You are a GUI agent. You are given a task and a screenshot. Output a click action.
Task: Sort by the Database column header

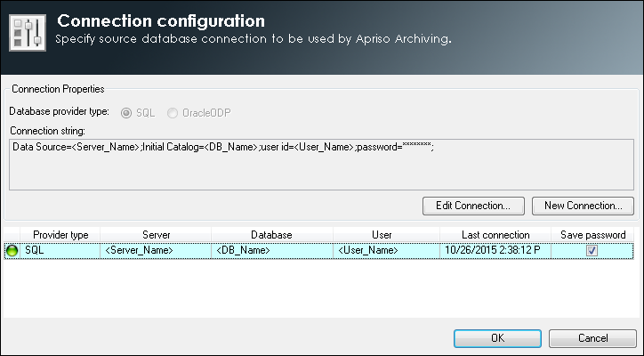pos(271,234)
